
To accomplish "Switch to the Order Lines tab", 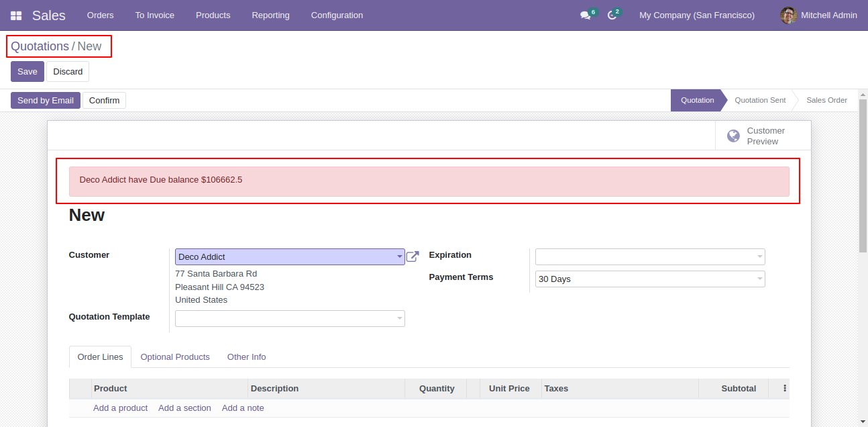I will click(101, 357).
